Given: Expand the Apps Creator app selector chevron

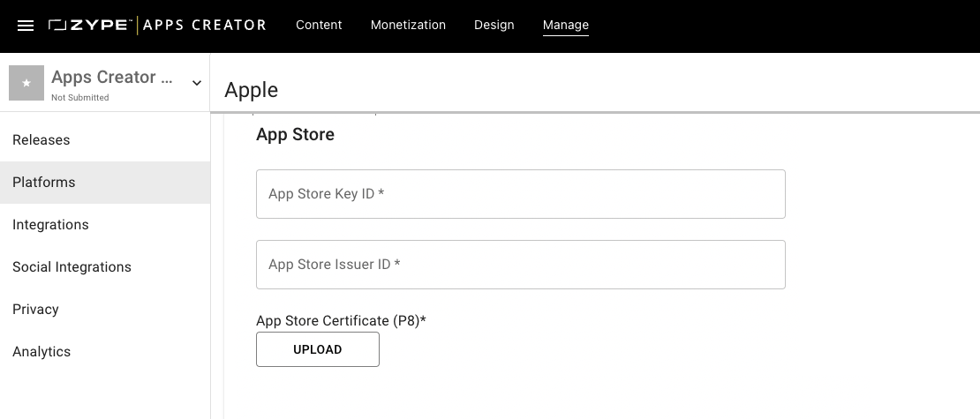Looking at the screenshot, I should [x=196, y=83].
